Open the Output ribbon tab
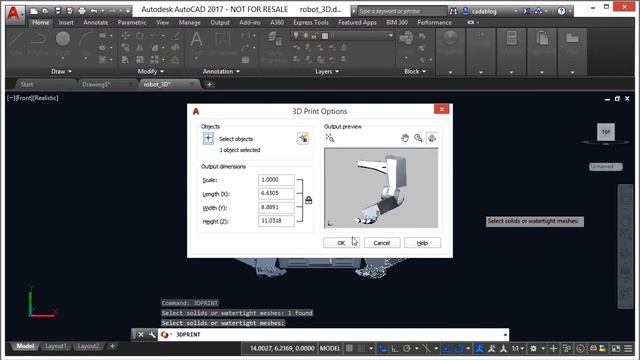The height and width of the screenshot is (360, 640). 220,22
